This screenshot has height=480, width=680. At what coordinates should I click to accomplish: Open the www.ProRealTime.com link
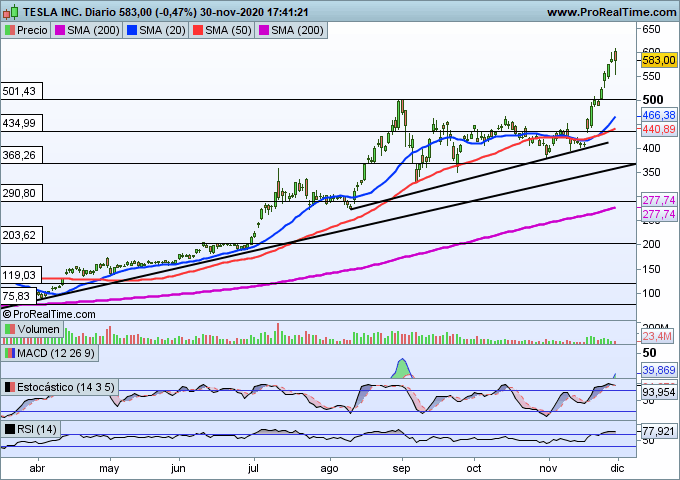[611, 12]
